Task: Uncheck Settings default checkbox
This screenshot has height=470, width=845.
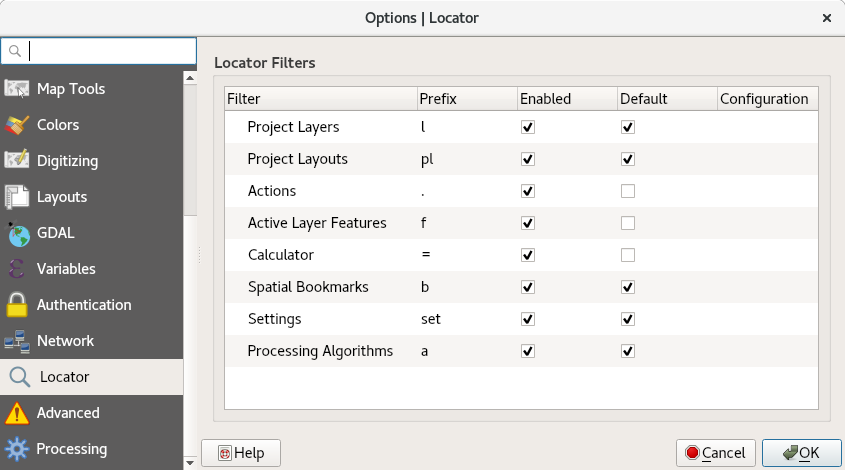Action: (628, 319)
